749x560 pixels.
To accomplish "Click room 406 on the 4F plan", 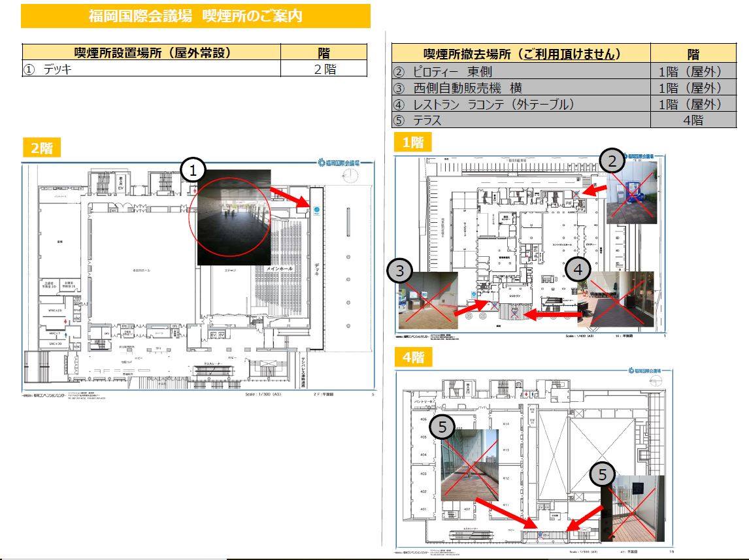I will 424,419.
